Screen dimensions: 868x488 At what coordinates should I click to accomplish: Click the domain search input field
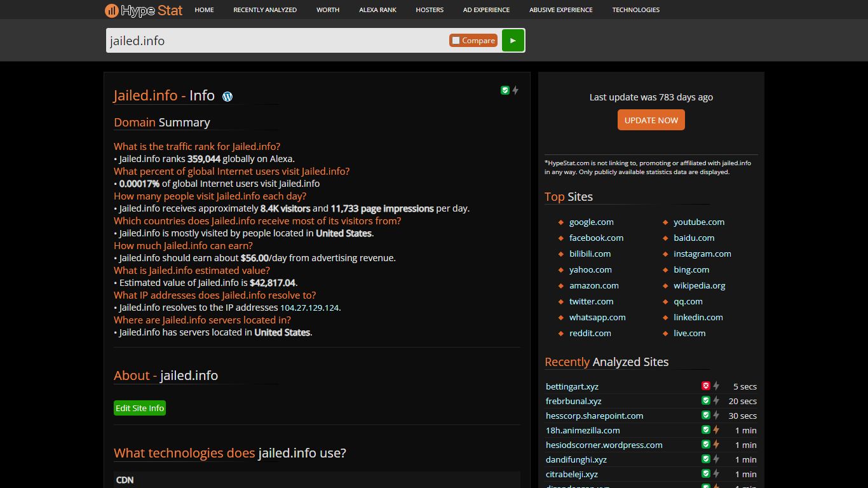click(277, 41)
